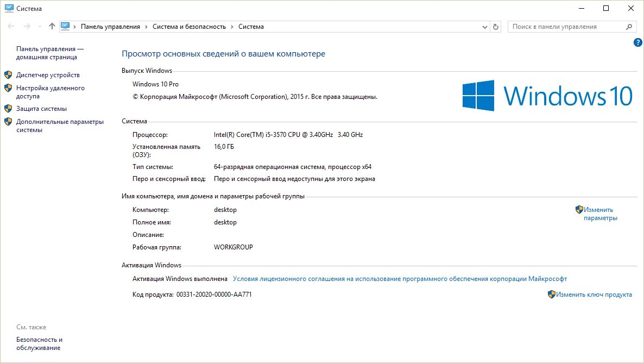Click shield icon next to Изменить параметры
The width and height of the screenshot is (644, 363).
click(x=579, y=210)
